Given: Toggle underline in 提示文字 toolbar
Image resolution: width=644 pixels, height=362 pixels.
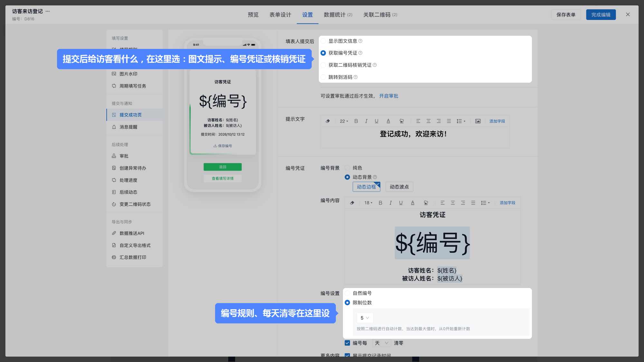Looking at the screenshot, I should (x=376, y=121).
